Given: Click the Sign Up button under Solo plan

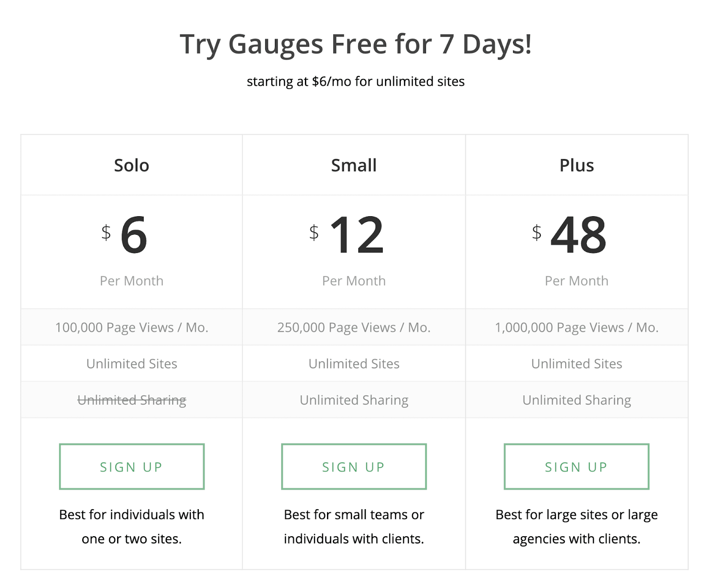Looking at the screenshot, I should [x=131, y=466].
